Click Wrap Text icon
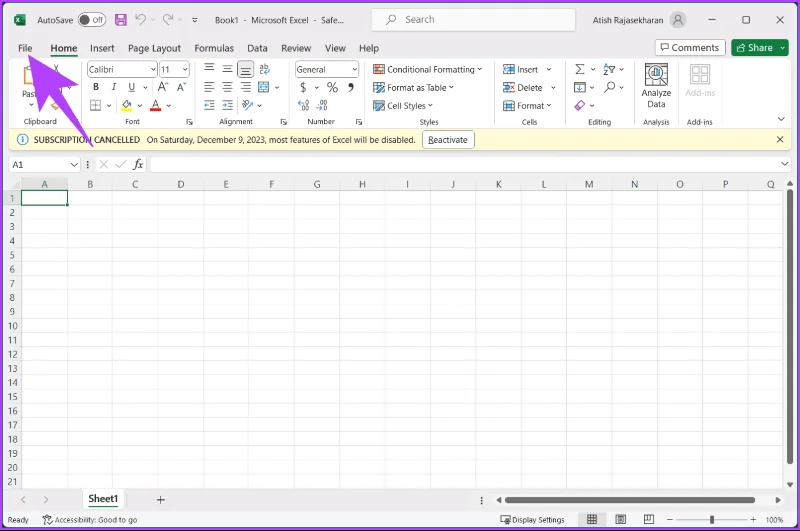This screenshot has width=800, height=531. (264, 69)
